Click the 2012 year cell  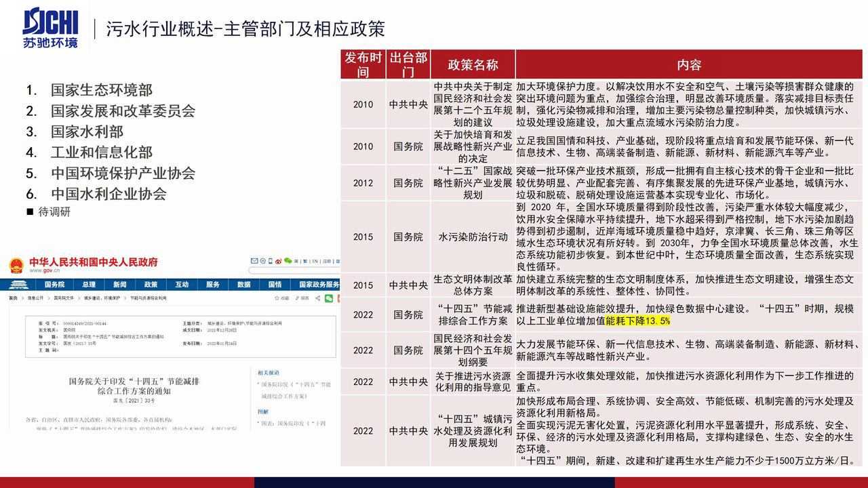click(363, 183)
